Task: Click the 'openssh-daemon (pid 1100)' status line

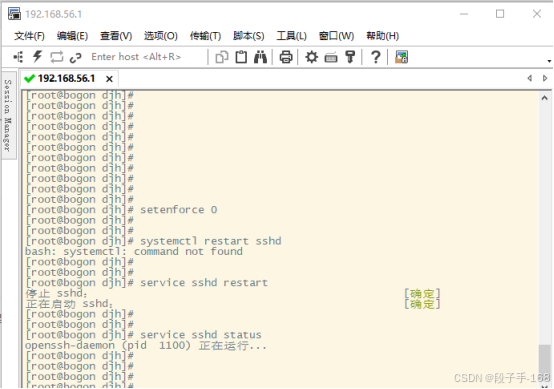Action: [146, 346]
